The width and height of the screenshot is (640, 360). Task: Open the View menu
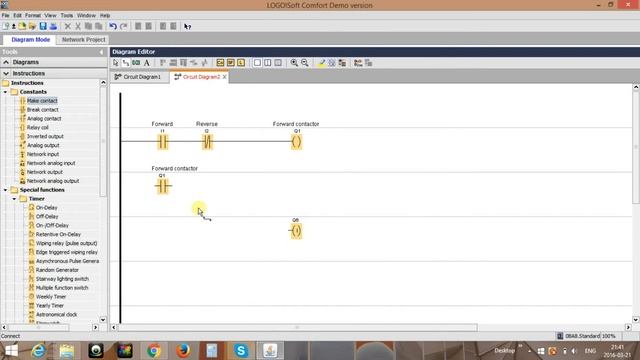point(51,16)
